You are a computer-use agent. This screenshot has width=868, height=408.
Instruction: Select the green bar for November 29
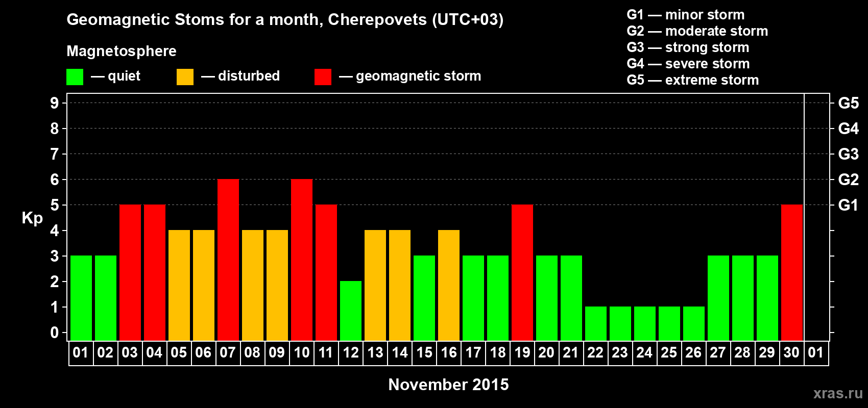767,298
